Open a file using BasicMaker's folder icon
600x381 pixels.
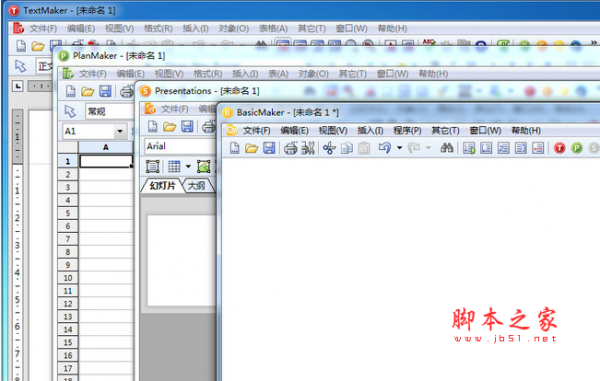[x=251, y=148]
